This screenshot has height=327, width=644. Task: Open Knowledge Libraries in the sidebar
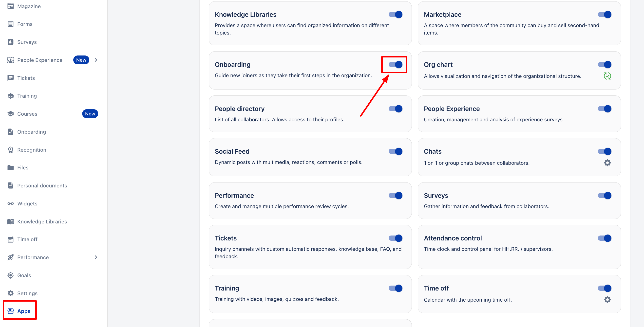[42, 222]
